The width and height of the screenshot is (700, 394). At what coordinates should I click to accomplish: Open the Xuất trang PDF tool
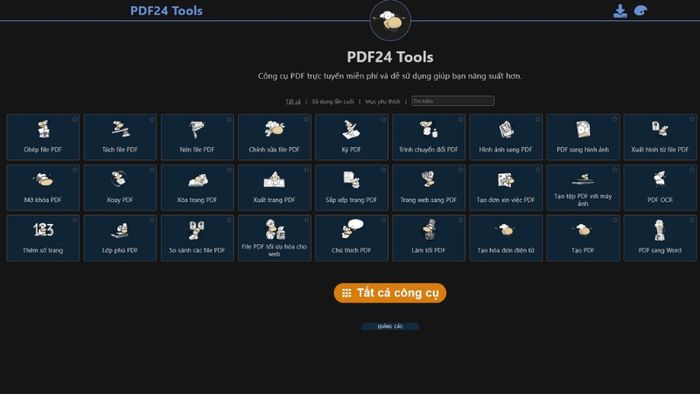coord(275,187)
